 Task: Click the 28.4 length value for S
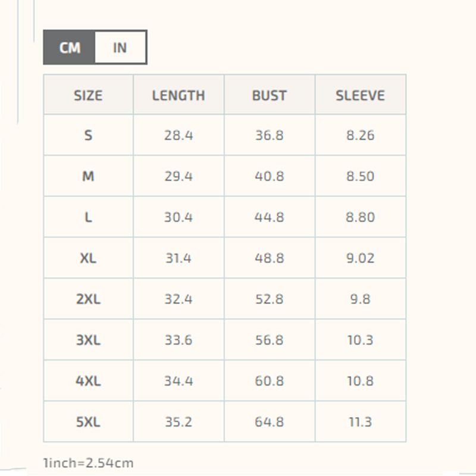tap(178, 135)
